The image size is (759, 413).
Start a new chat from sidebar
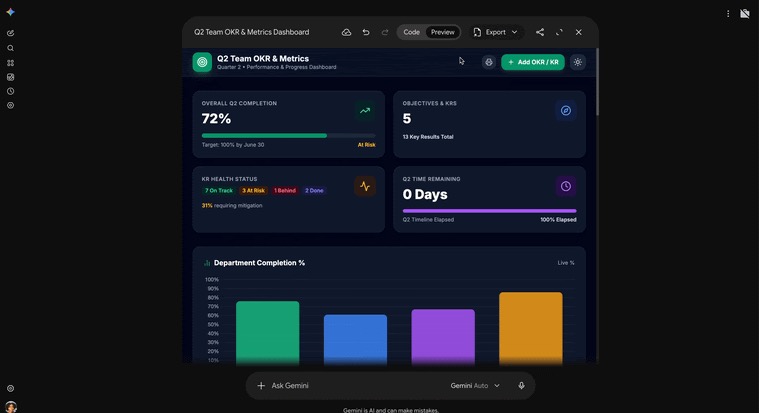coord(10,33)
